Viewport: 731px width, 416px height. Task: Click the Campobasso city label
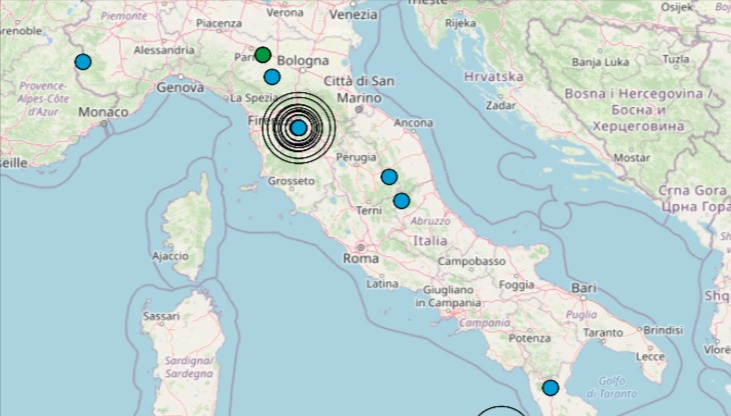(471, 261)
